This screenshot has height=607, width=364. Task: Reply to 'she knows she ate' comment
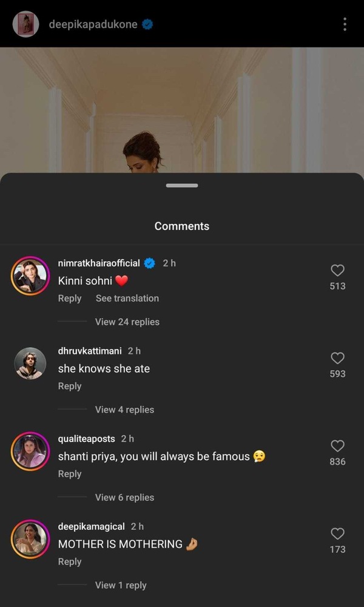70,386
